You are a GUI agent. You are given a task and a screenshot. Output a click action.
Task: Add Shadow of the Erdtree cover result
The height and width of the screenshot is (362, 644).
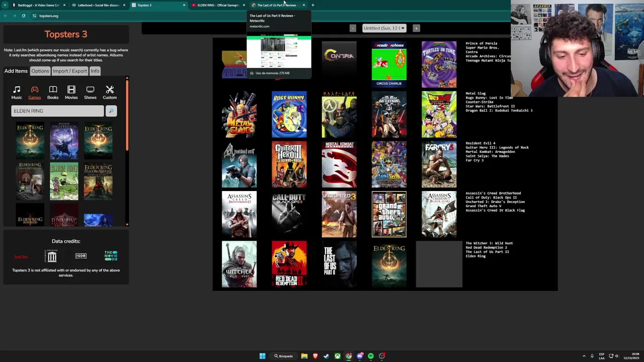(x=98, y=182)
